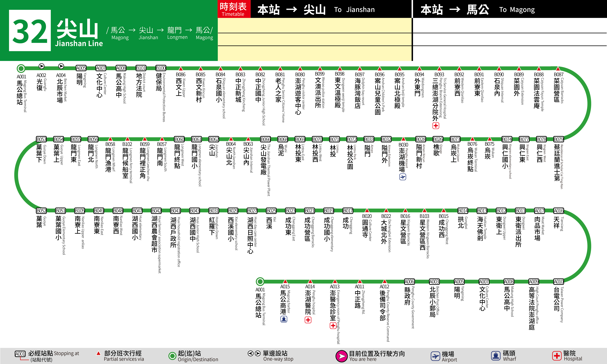Click 'Penghu County Government' stop label
Viewport: 607px width, 364px height.
coord(413,307)
